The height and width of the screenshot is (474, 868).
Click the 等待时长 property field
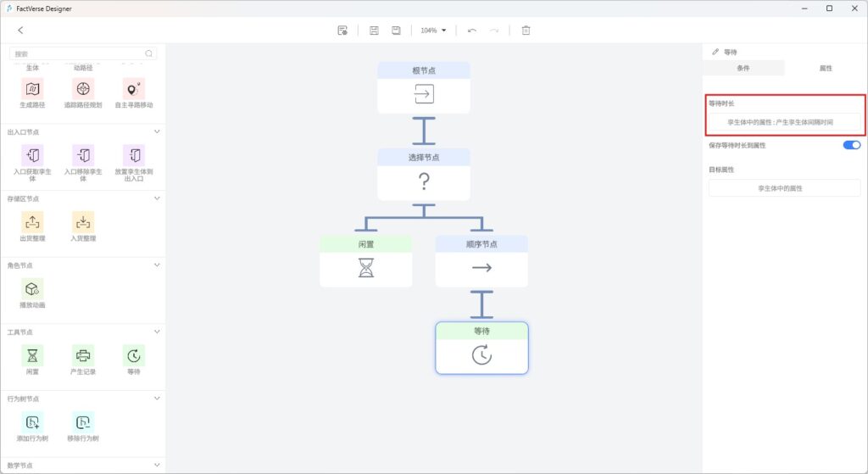[x=784, y=122]
